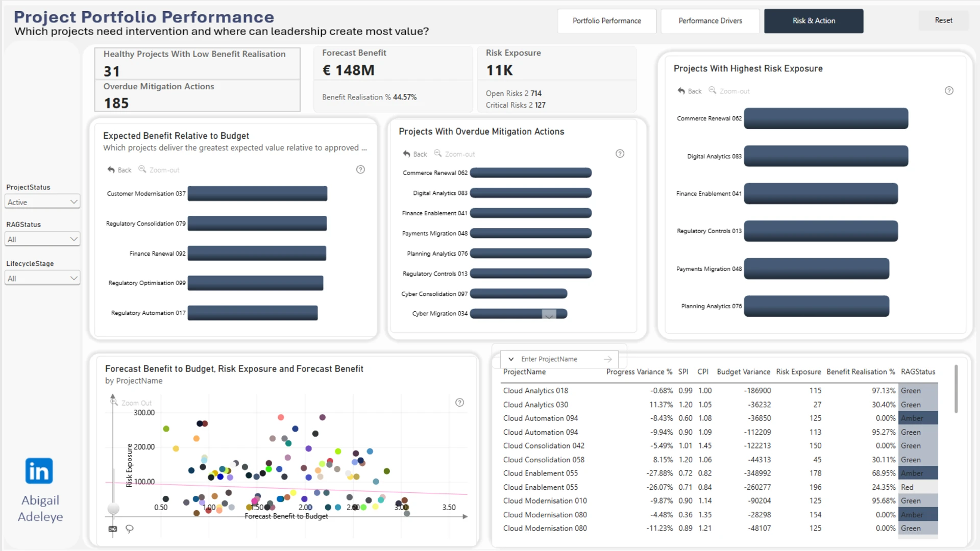Open the RAGStatus dropdown
The image size is (980, 551).
[42, 239]
